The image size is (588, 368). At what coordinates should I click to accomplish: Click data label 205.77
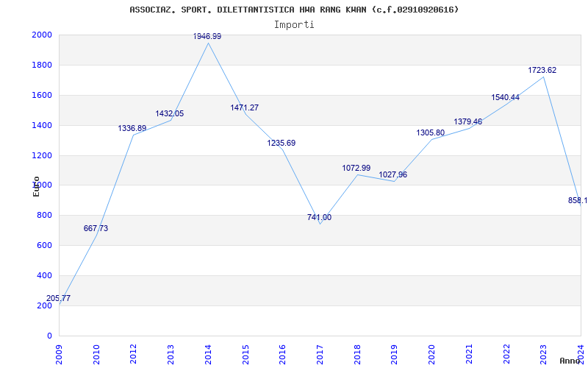pos(59,299)
